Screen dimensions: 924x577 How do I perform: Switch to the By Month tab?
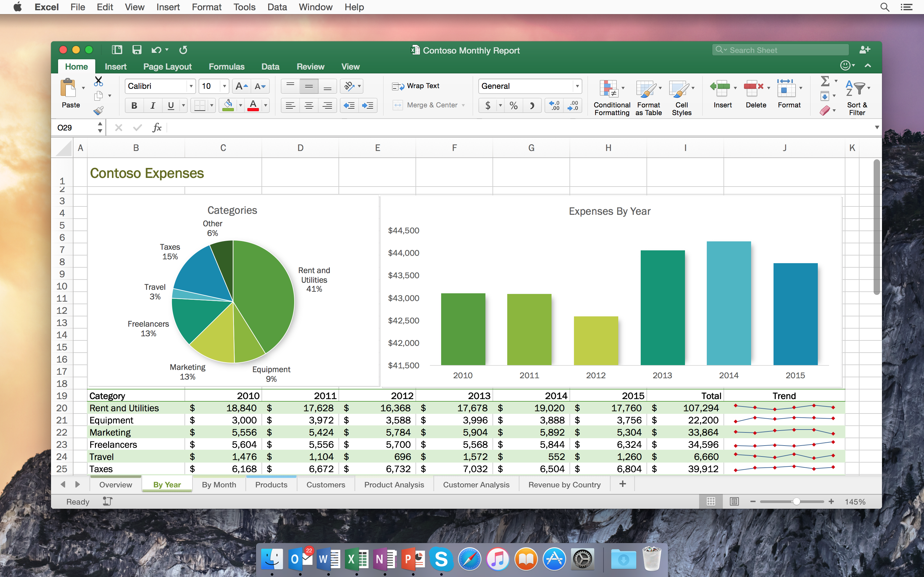click(219, 484)
